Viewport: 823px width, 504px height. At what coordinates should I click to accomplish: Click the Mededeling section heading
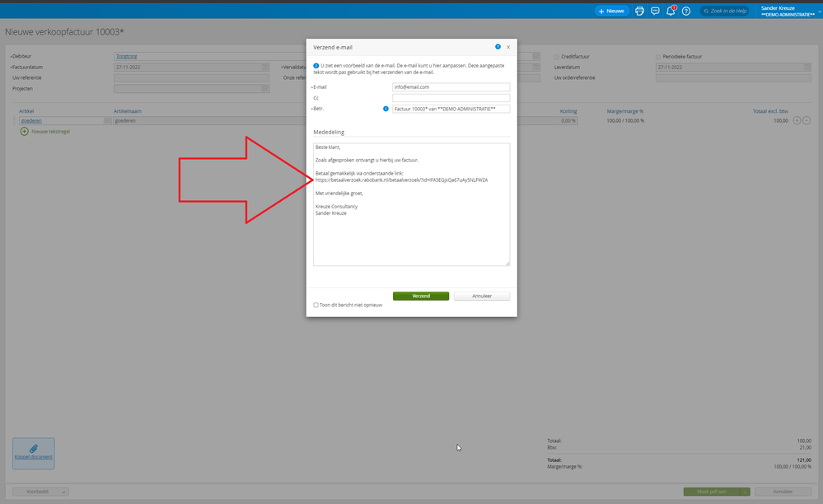click(x=329, y=132)
